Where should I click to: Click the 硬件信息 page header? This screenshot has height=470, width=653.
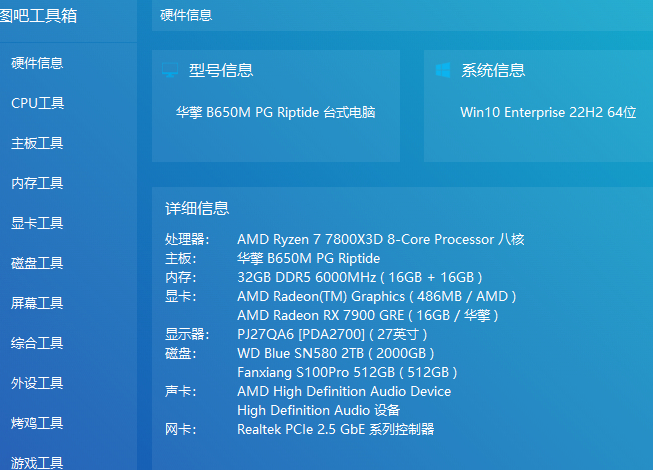[x=186, y=15]
